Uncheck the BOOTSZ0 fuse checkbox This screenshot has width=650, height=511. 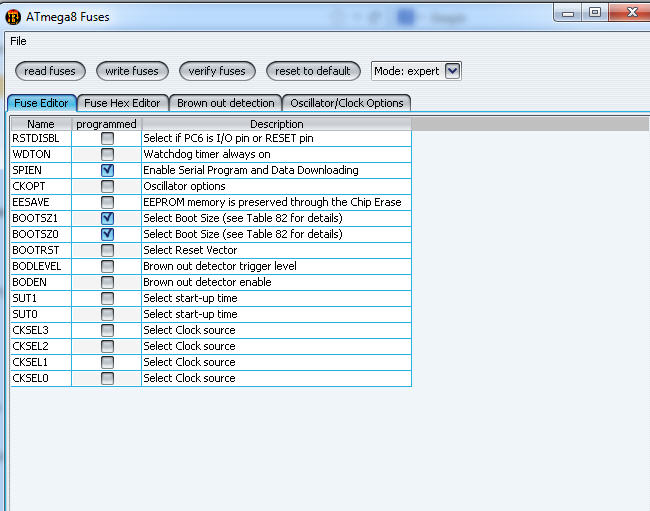pyautogui.click(x=107, y=234)
